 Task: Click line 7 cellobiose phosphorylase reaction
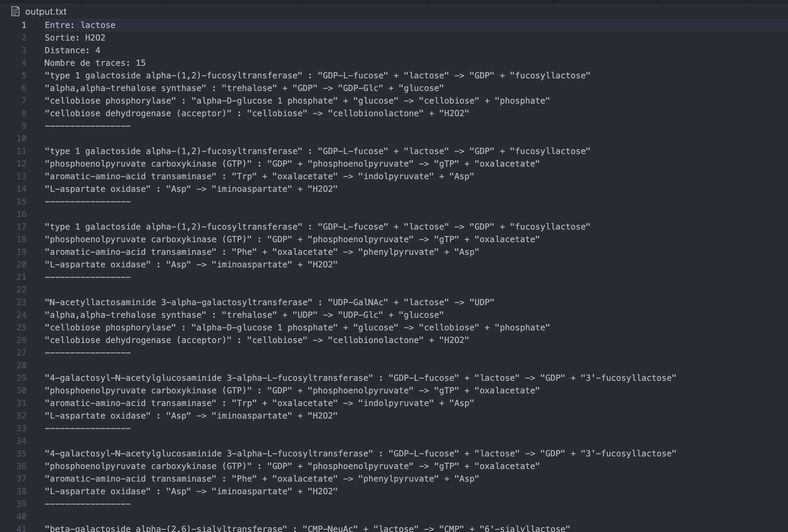pyautogui.click(x=297, y=101)
